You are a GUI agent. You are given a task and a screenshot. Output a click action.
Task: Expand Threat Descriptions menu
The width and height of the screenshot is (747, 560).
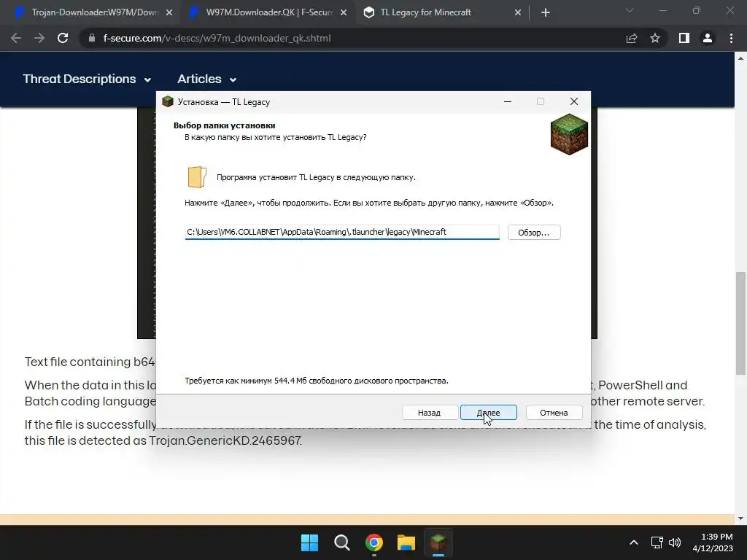[87, 79]
